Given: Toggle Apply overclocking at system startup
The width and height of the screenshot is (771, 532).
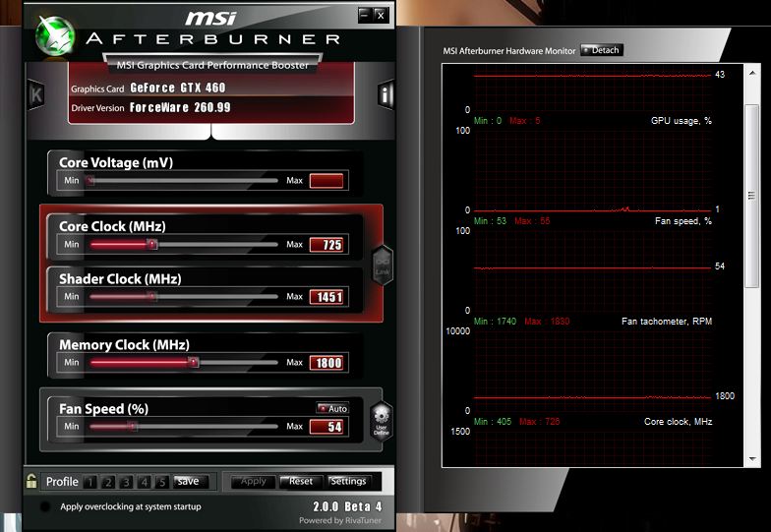Looking at the screenshot, I should 45,506.
